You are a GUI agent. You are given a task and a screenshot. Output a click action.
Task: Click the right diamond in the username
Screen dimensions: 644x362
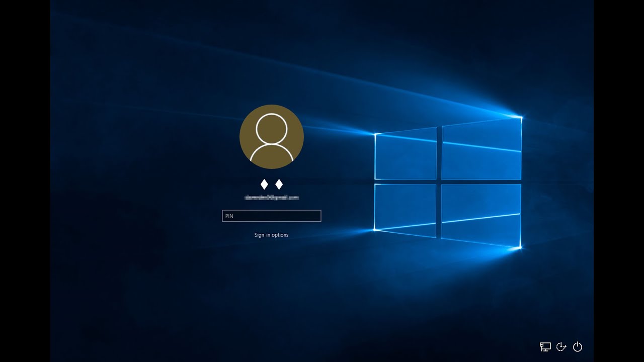pos(279,185)
